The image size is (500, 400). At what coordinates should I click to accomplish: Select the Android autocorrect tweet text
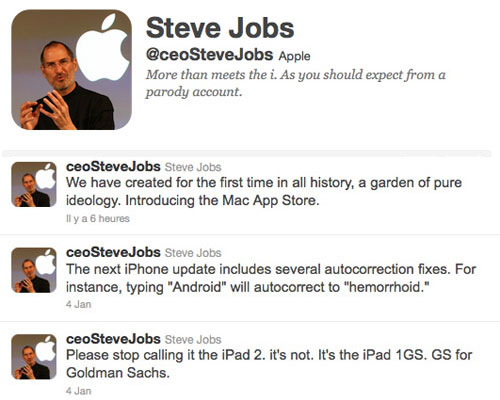click(271, 278)
